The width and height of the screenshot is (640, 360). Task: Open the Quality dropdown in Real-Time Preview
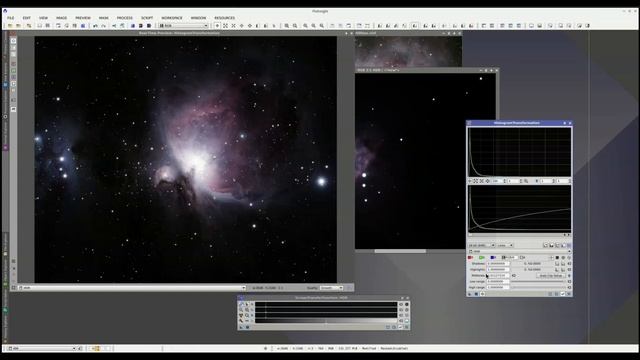[331, 288]
